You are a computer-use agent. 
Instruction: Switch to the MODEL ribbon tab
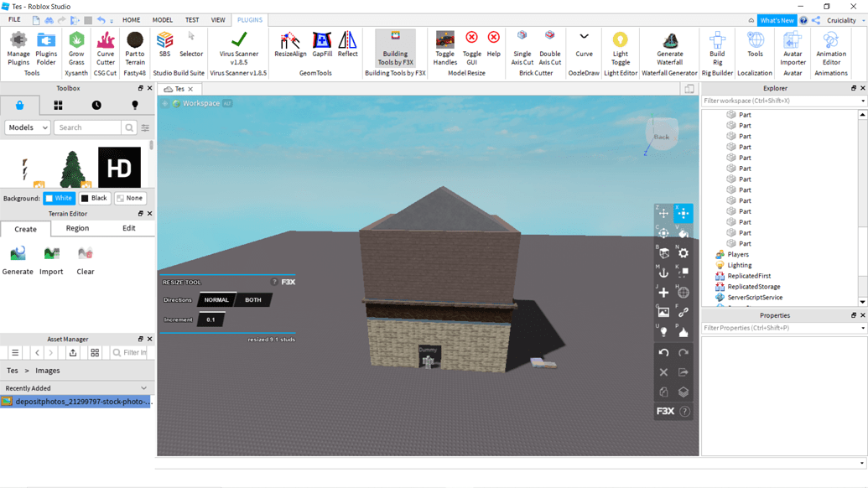click(163, 20)
